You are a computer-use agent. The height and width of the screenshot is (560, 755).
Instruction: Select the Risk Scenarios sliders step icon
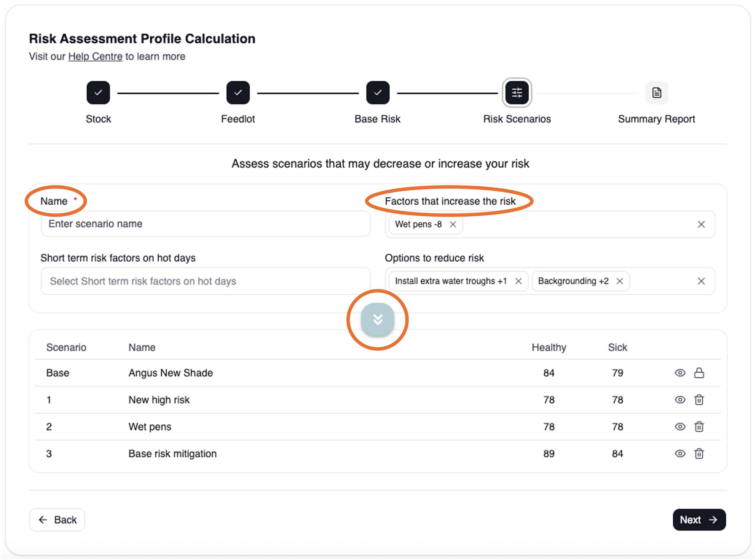pos(517,92)
